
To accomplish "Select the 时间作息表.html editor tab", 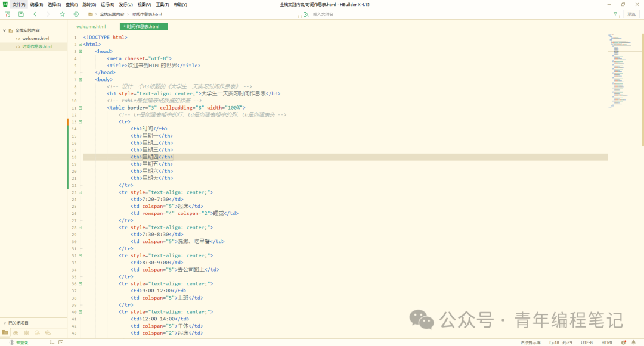I will tap(144, 27).
